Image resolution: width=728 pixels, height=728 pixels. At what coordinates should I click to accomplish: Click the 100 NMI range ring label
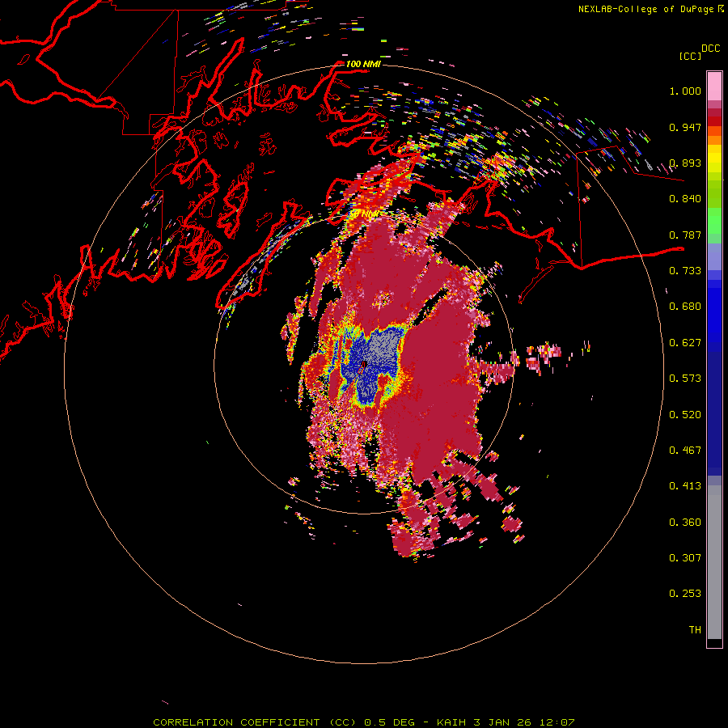click(363, 64)
